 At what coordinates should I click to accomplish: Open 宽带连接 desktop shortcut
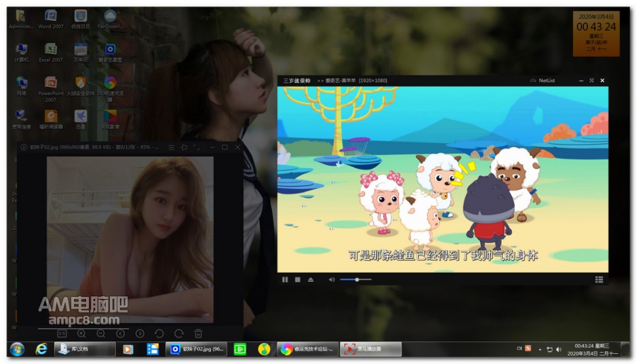pos(21,119)
